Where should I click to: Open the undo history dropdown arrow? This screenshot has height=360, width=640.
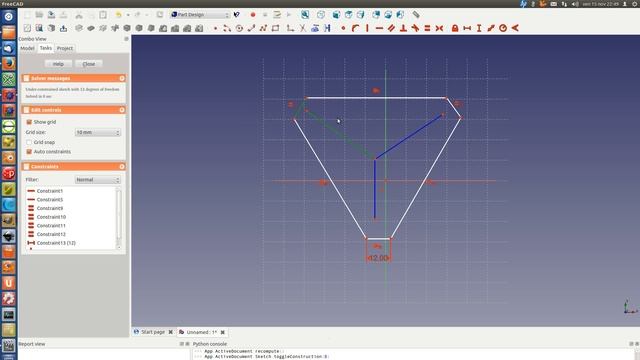pyautogui.click(x=128, y=15)
